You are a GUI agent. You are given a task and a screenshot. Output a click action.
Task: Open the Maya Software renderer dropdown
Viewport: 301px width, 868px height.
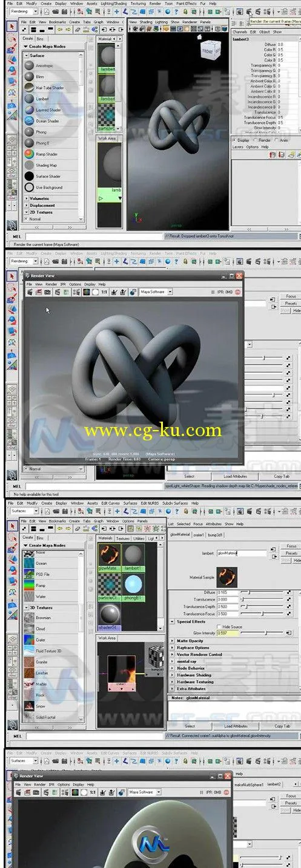(x=156, y=292)
